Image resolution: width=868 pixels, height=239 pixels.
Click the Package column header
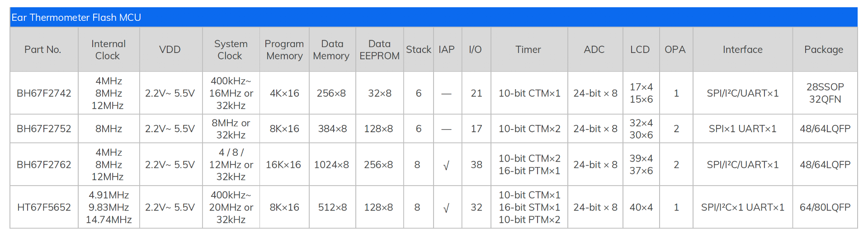(824, 50)
